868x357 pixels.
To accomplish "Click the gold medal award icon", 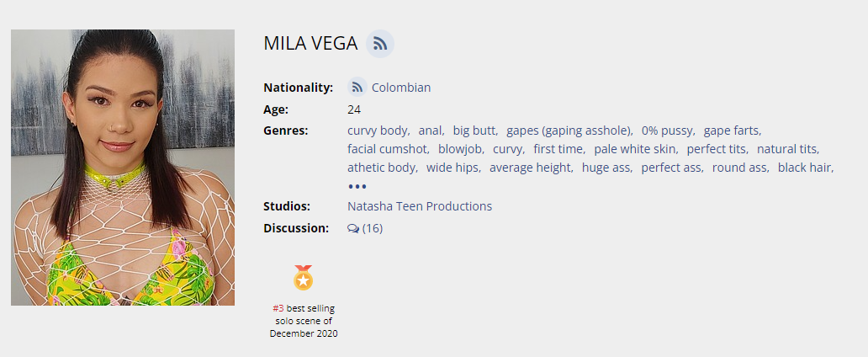I will pyautogui.click(x=303, y=277).
